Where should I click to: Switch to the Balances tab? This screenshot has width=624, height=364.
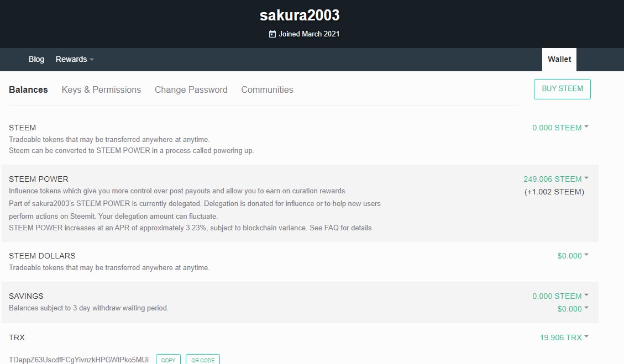(x=28, y=90)
